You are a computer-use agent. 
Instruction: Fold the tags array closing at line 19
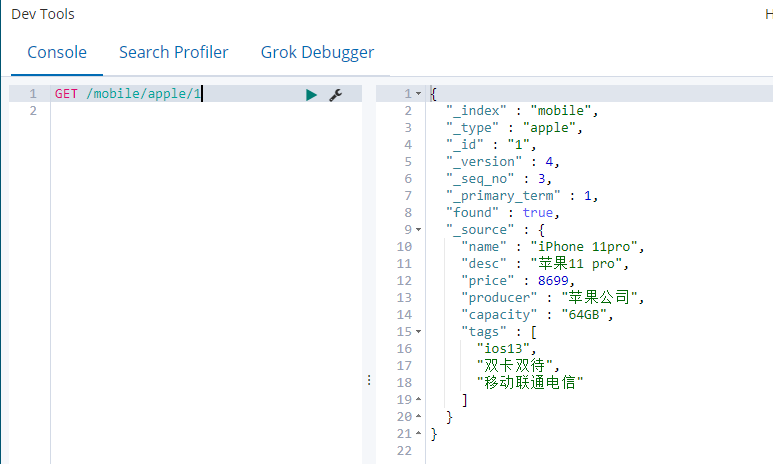click(x=419, y=399)
